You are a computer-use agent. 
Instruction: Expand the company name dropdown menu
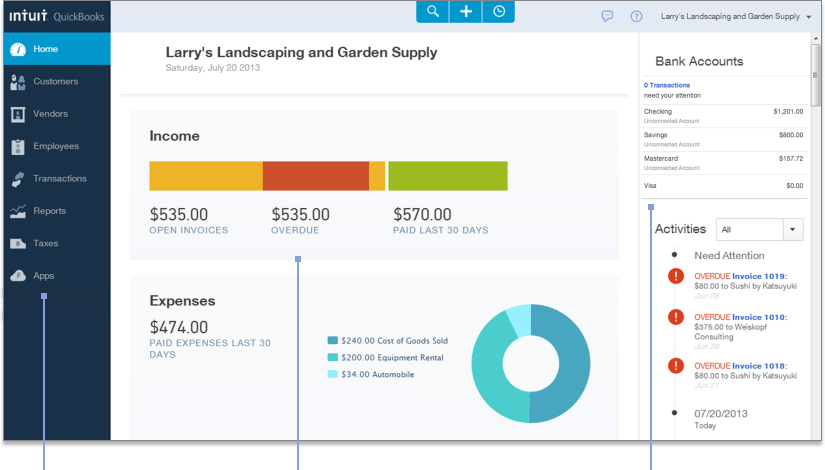click(x=736, y=17)
